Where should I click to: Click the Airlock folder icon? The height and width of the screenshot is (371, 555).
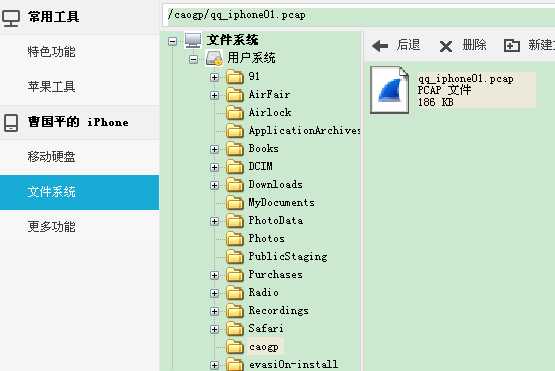coord(235,113)
